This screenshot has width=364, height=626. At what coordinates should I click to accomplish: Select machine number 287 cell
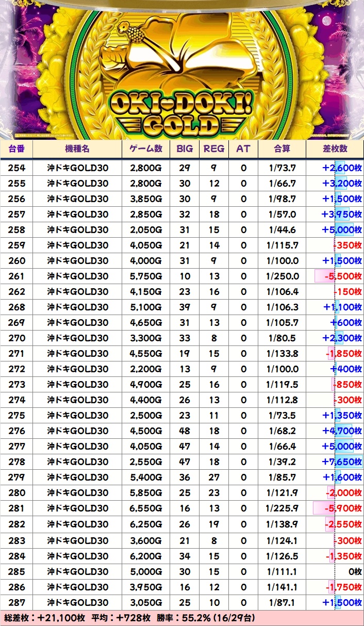coord(16,602)
